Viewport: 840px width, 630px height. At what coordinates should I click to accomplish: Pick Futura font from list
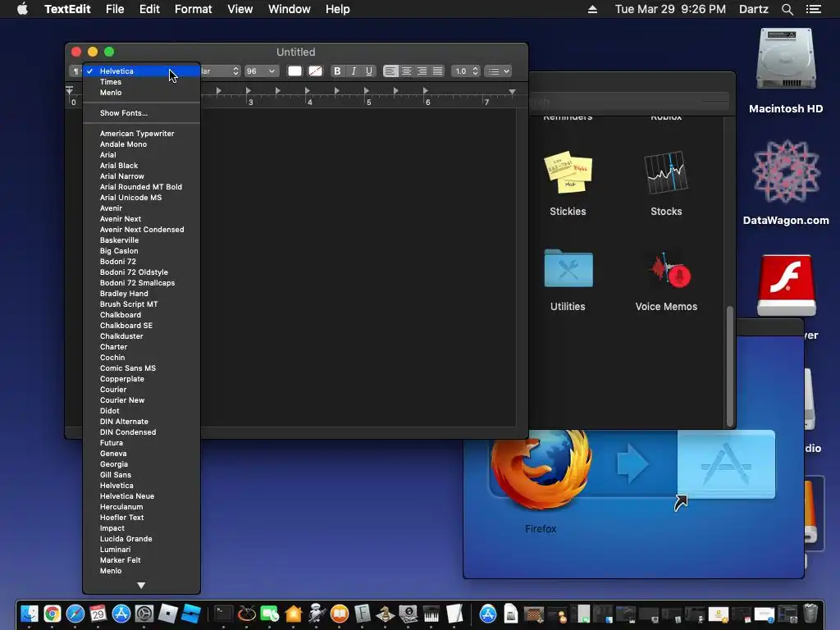(141, 442)
